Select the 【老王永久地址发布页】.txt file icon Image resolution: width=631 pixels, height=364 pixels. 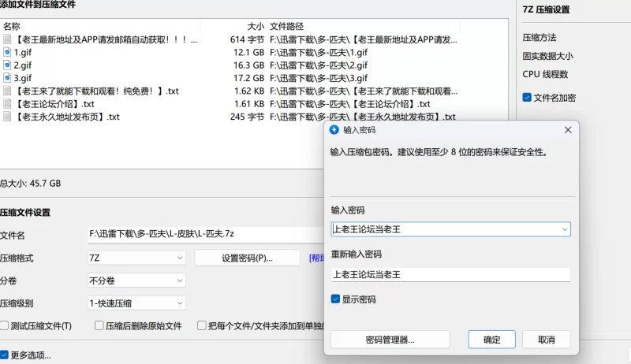[7, 117]
